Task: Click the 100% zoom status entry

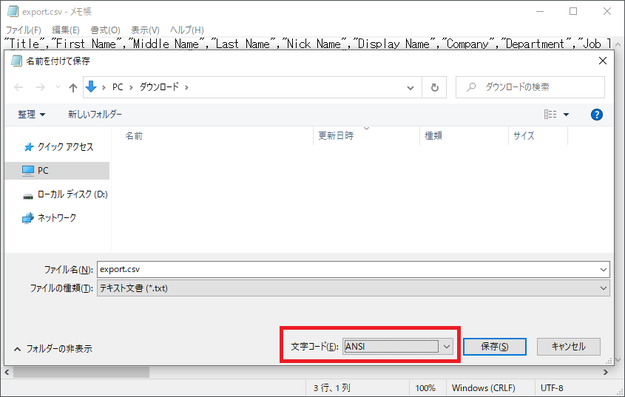Action: tap(425, 388)
